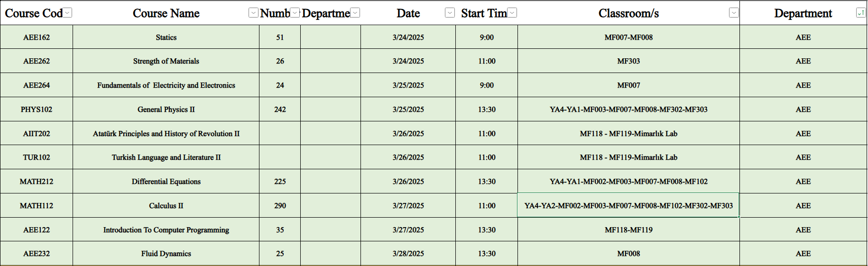This screenshot has width=868, height=266.
Task: Click the Fluid Dynamics course name cell
Action: pos(166,253)
